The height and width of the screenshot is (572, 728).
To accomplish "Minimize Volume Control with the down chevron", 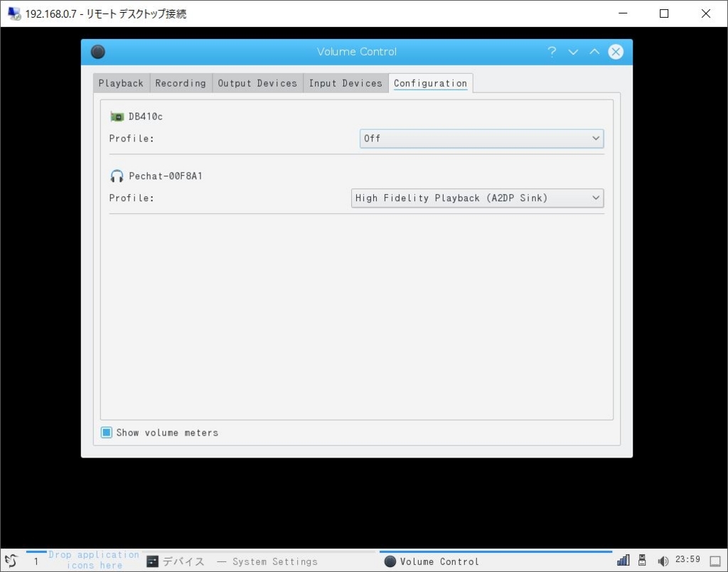I will 574,52.
